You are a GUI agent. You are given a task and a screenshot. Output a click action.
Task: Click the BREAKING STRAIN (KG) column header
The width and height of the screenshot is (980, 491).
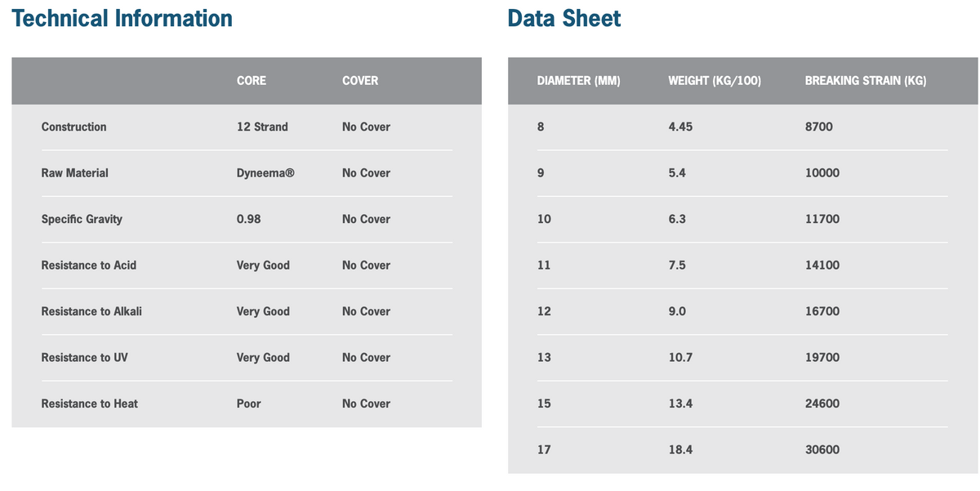(x=865, y=81)
